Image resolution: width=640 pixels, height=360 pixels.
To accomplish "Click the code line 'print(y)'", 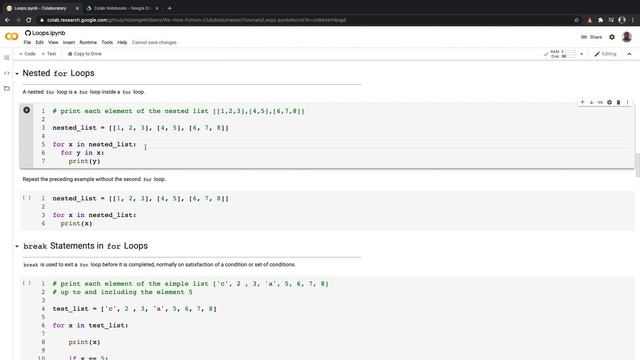I will [84, 161].
